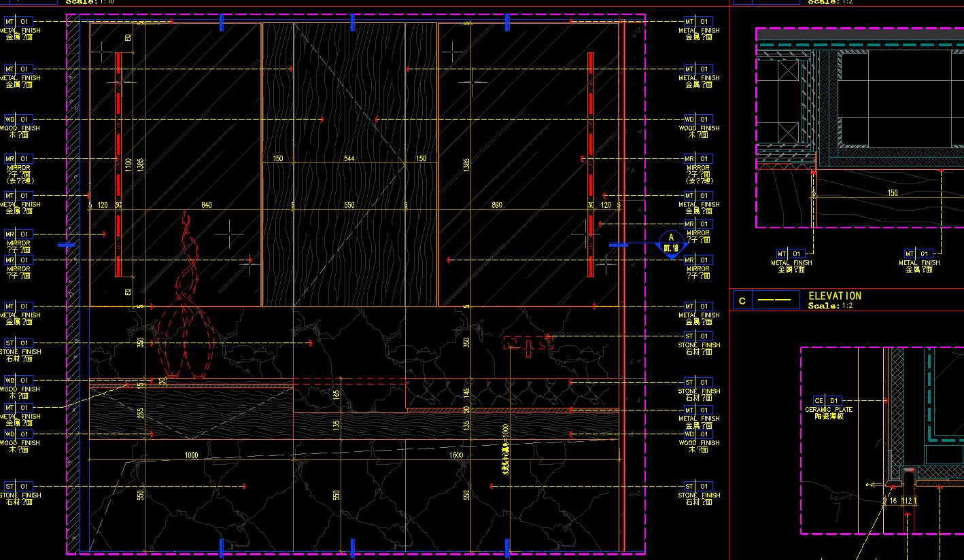Select the 15 dimension above 255
Screen dimensions: 964x560
coord(141,385)
